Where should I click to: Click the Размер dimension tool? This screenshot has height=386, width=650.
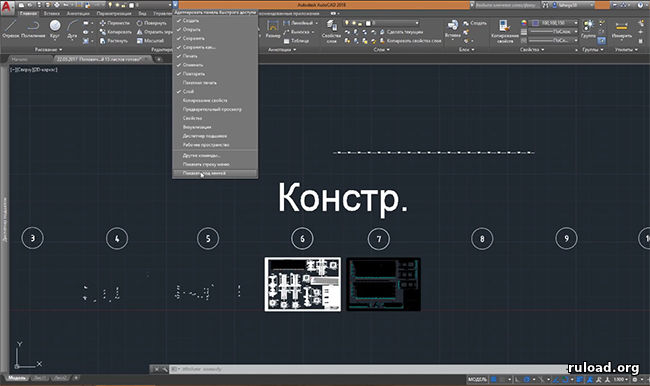pyautogui.click(x=273, y=29)
